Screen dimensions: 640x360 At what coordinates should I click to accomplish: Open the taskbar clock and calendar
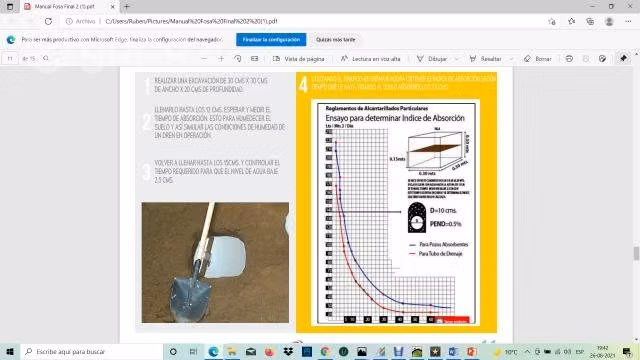602,351
